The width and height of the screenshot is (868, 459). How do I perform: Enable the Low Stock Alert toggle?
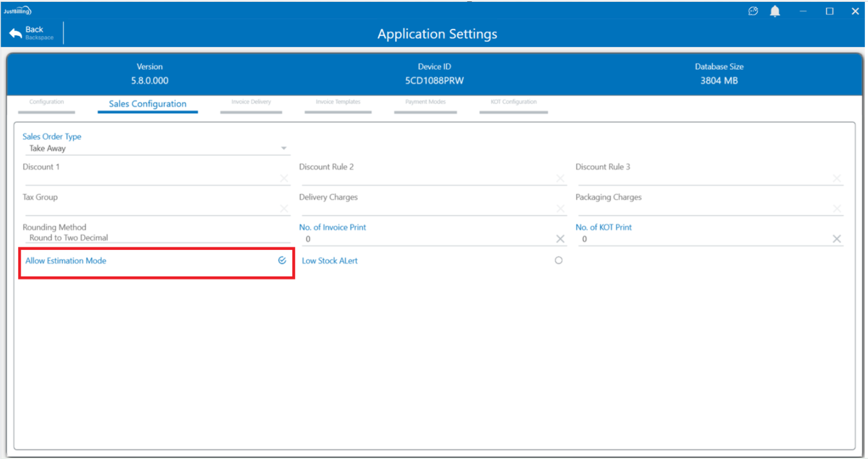point(558,261)
